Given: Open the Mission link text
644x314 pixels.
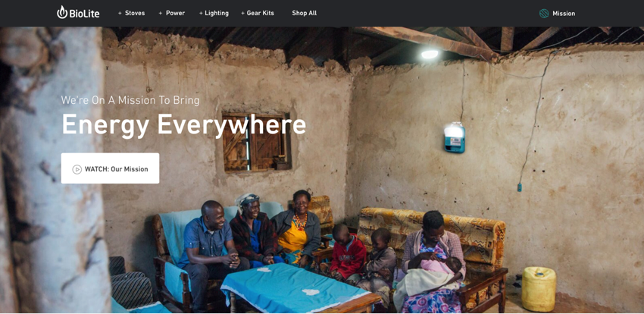Looking at the screenshot, I should [564, 14].
